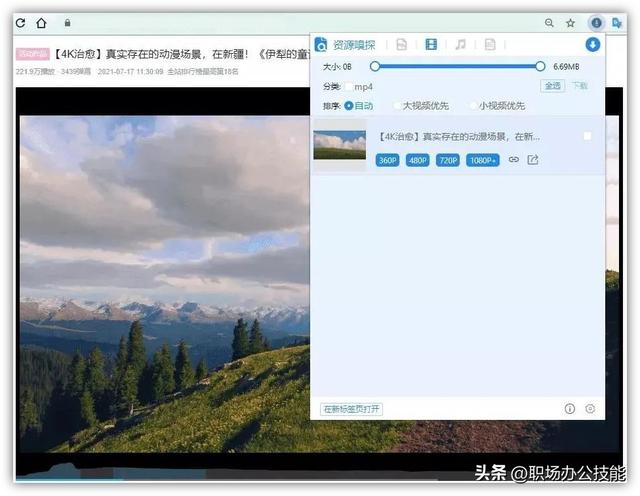This screenshot has width=640, height=496.
Task: Click the browser address bar
Action: click(306, 23)
